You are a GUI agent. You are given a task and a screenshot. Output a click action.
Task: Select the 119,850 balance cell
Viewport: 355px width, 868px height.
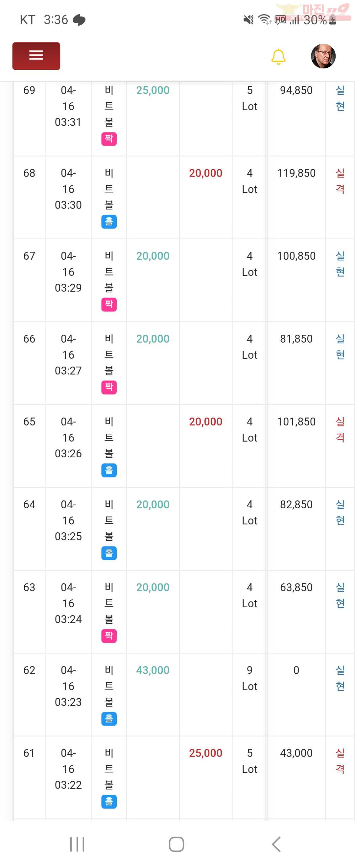296,173
